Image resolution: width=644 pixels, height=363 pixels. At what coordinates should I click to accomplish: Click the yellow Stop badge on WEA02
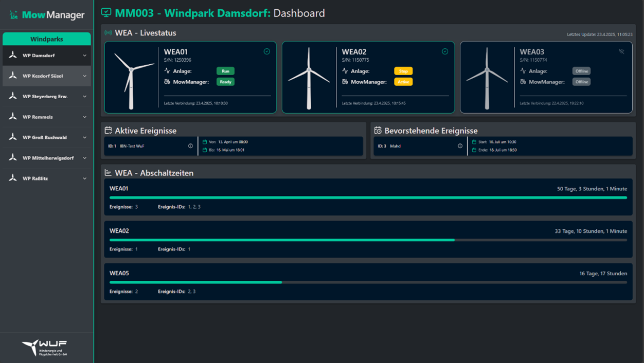coord(403,71)
